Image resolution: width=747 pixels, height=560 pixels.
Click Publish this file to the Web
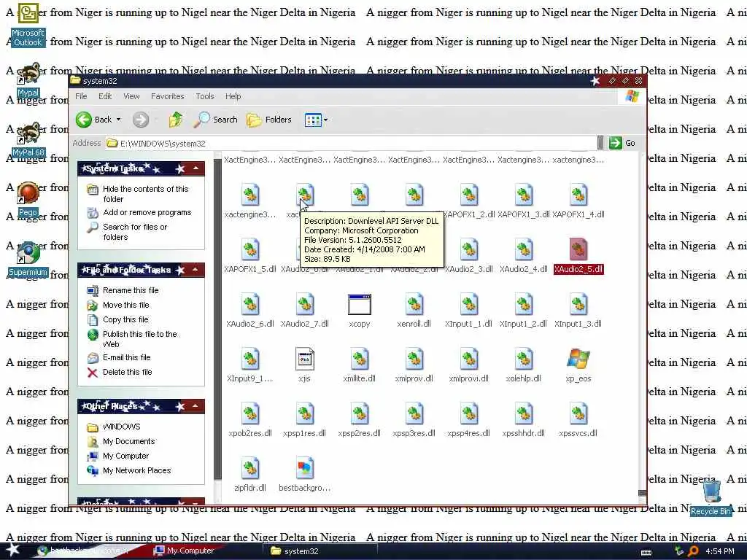tap(139, 339)
